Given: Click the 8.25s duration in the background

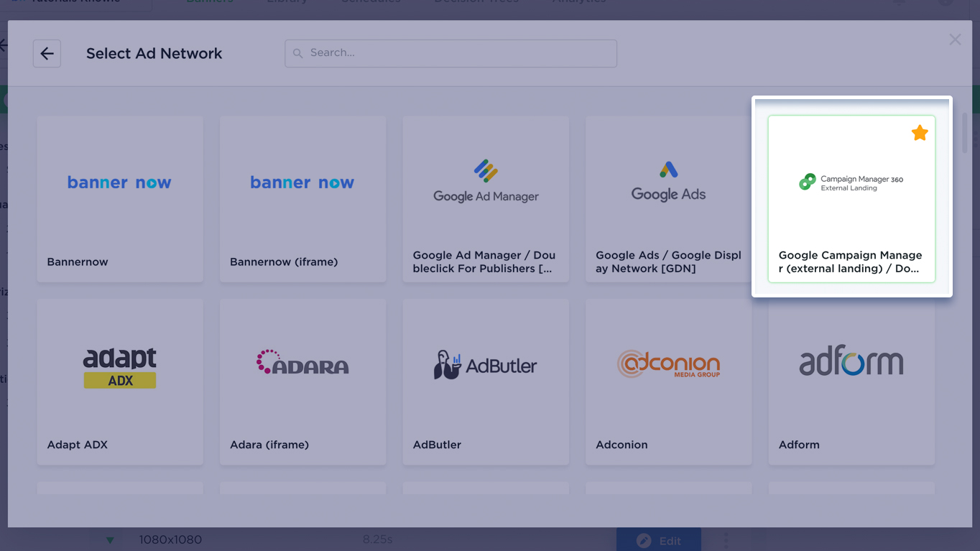Looking at the screenshot, I should pyautogui.click(x=378, y=540).
